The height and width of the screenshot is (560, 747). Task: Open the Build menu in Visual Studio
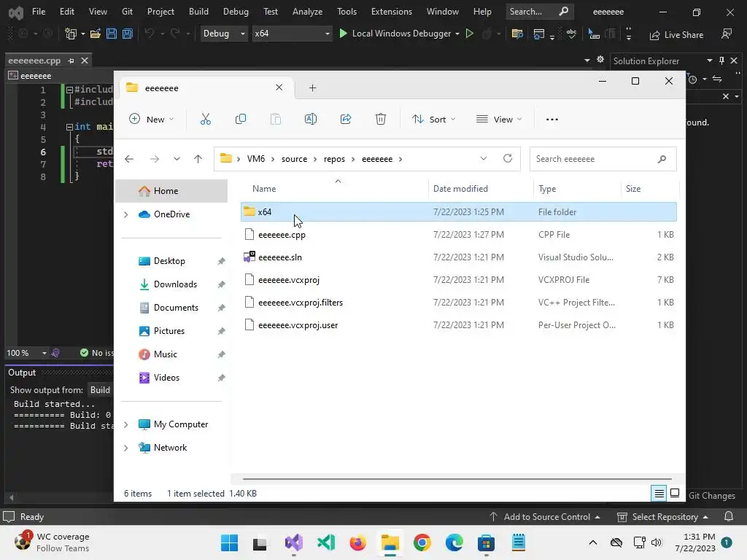(x=198, y=12)
